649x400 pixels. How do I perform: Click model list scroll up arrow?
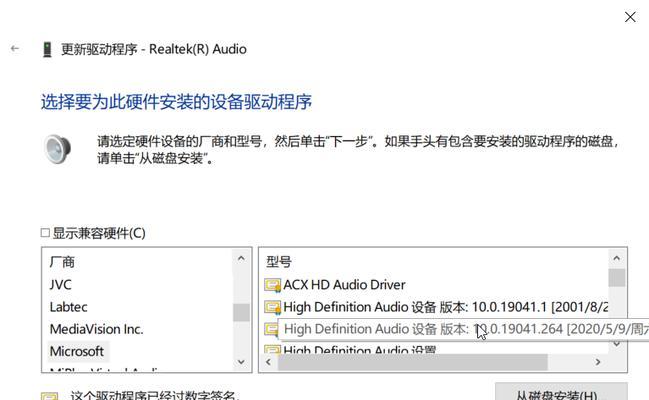tap(617, 258)
